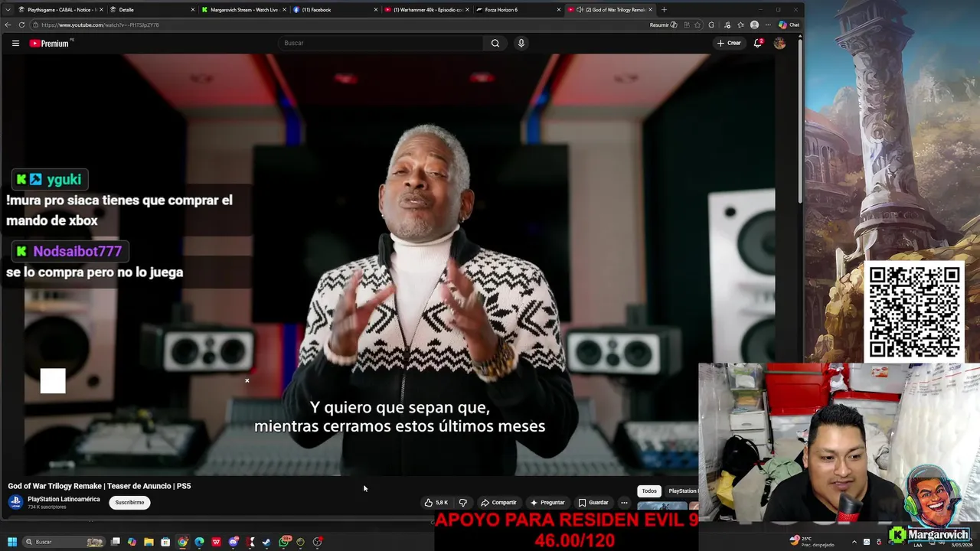Go back with browser back arrow
The height and width of the screenshot is (551, 980).
8,24
